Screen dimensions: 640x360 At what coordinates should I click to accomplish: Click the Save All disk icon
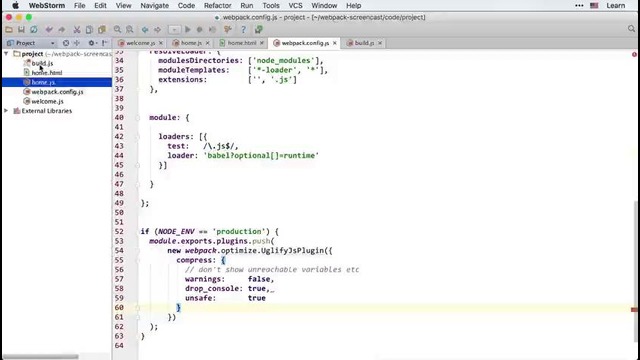[x=21, y=29]
